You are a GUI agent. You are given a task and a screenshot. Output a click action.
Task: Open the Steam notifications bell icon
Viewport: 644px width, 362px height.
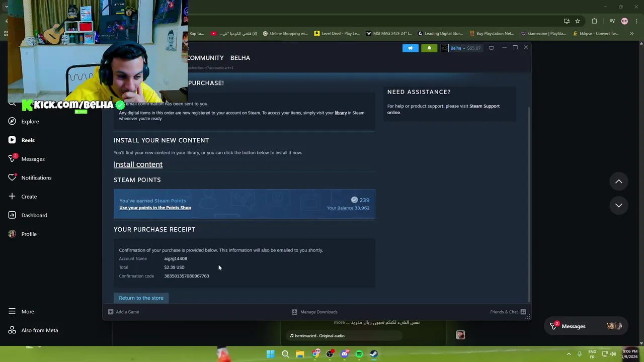[x=429, y=48]
